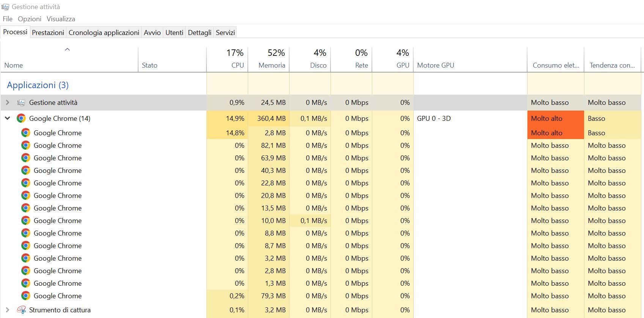Click the 360,4 MB memory value
Viewport: 644px width, 318px height.
[271, 119]
